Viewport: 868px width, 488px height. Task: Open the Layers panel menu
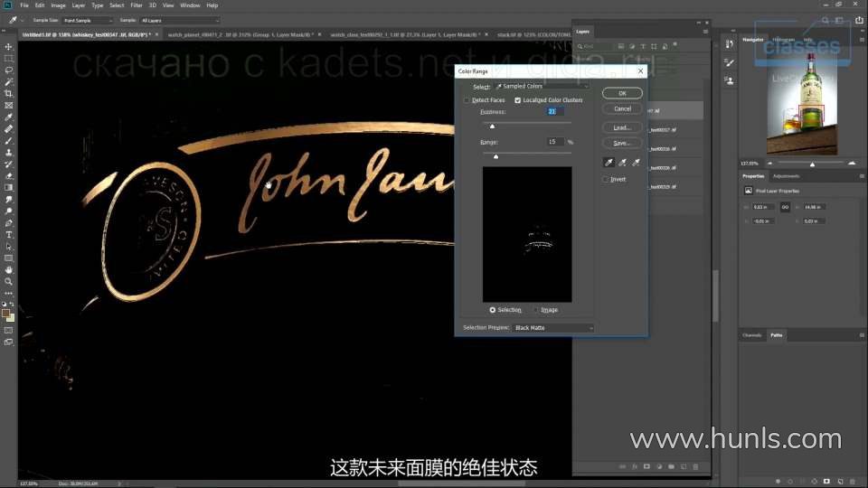tap(705, 32)
